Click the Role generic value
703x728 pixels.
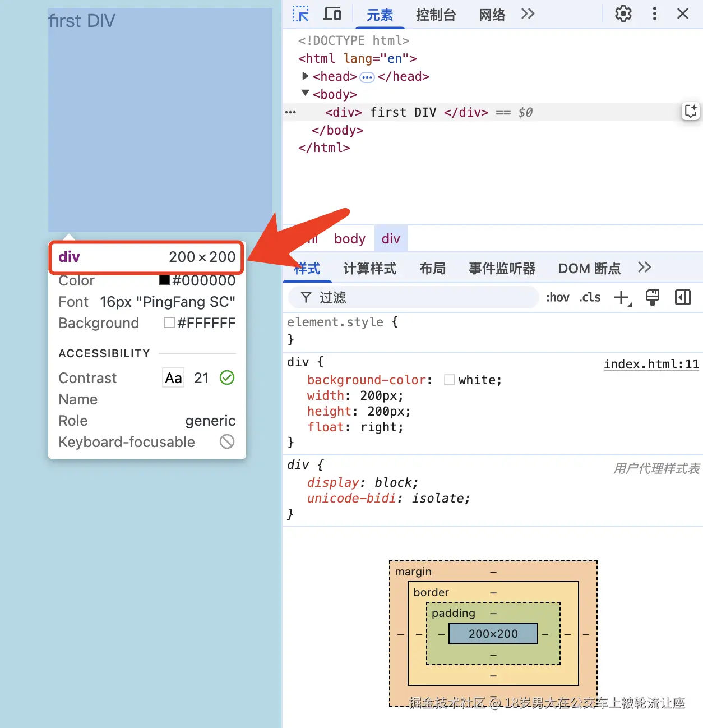[x=210, y=421]
